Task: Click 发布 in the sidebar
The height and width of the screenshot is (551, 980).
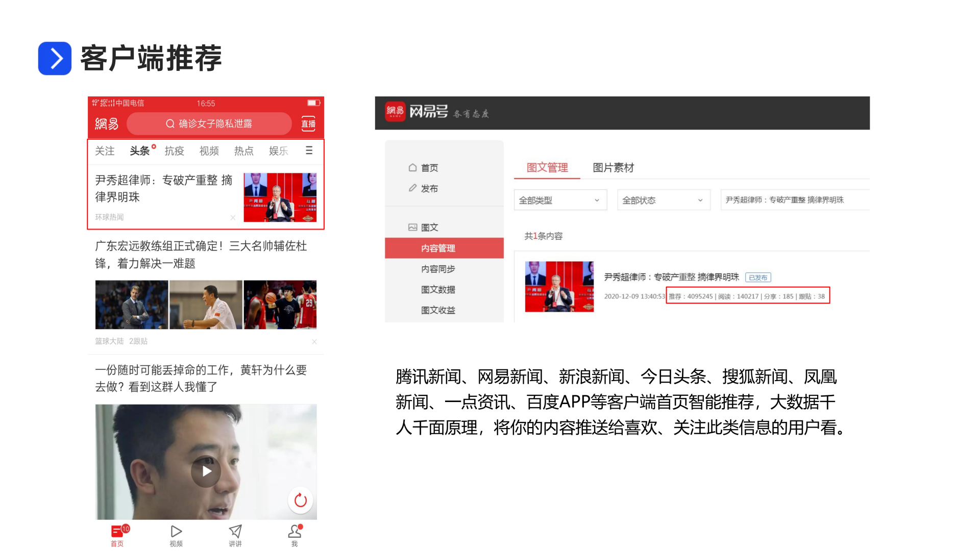Action: pos(429,188)
